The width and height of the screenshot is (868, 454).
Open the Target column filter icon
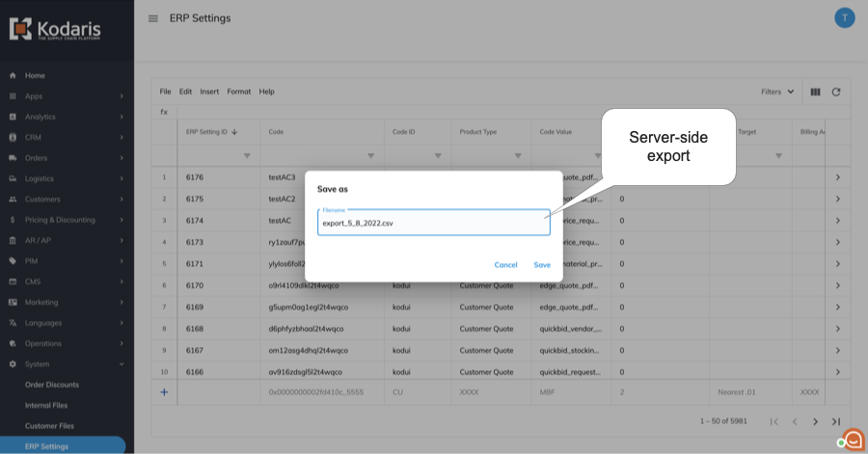click(x=779, y=156)
